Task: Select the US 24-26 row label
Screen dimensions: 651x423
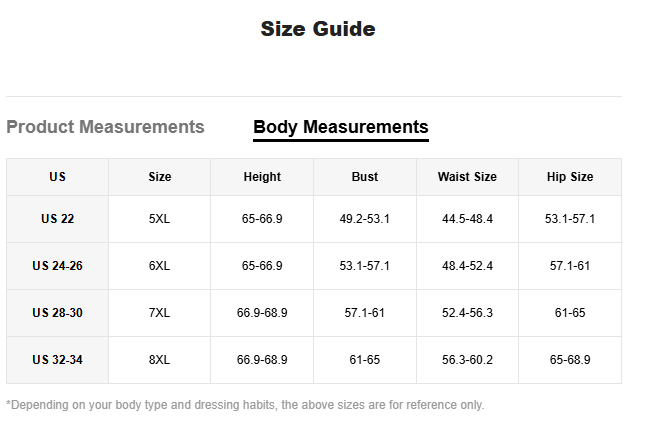Action: pos(57,266)
